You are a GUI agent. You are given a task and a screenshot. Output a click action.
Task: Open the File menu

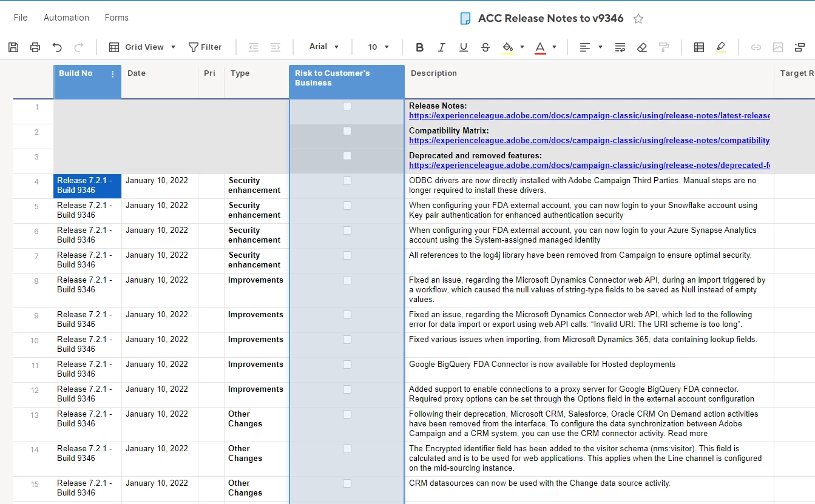click(21, 18)
